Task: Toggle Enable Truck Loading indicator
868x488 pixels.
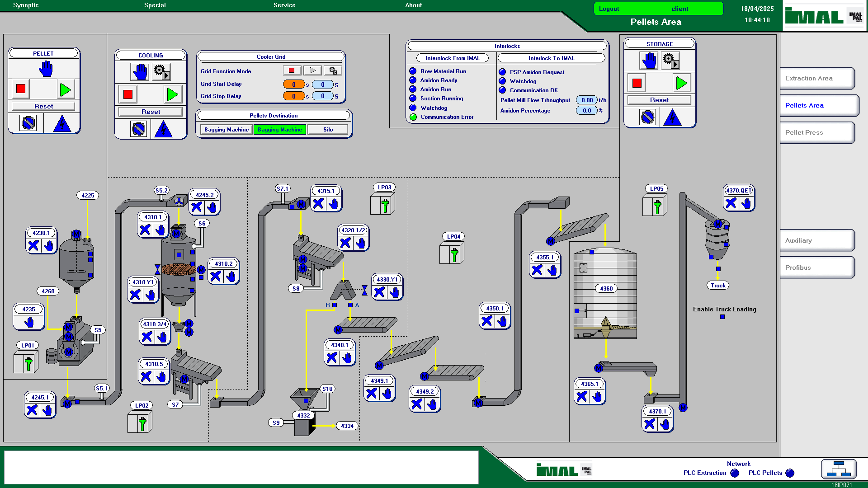Action: point(722,317)
